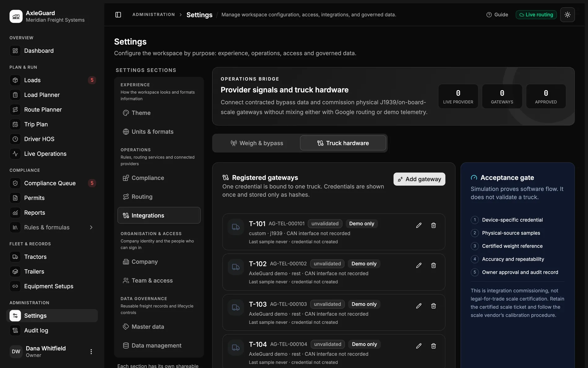This screenshot has width=588, height=368.
Task: Edit the T-103 gateway
Action: click(419, 306)
